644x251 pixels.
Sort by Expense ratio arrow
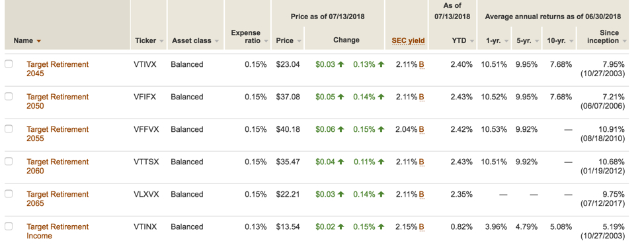(x=266, y=41)
